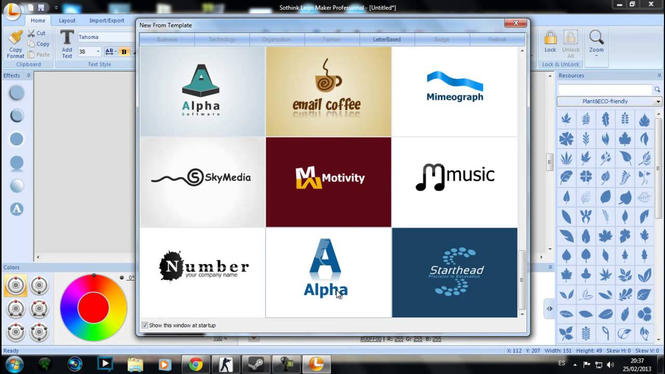Open Google Chrome from the taskbar
665x374 pixels.
point(196,364)
